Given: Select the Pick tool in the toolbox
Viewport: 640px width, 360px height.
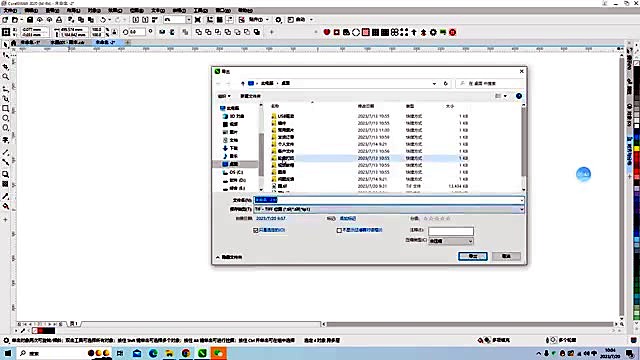Looking at the screenshot, I should 5,44.
